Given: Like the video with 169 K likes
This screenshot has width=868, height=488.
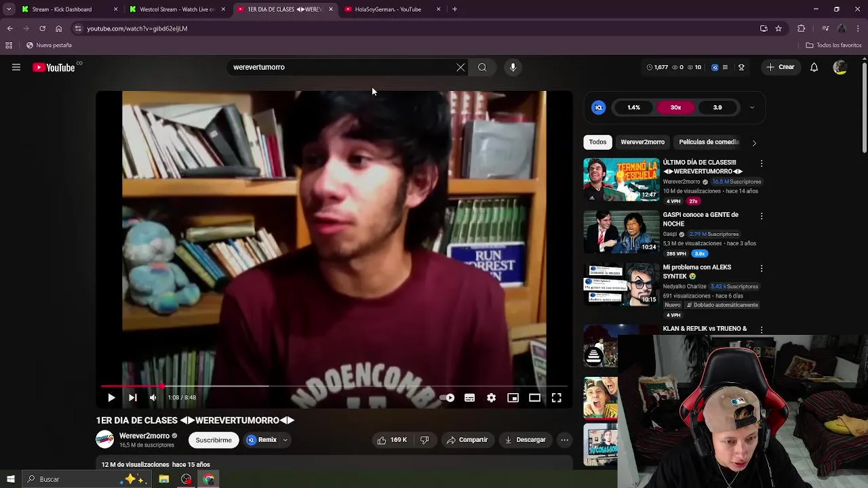Looking at the screenshot, I should pos(392,440).
